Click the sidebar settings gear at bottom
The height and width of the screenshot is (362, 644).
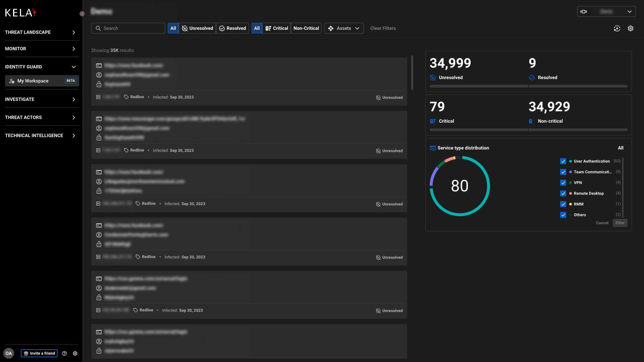coord(75,353)
